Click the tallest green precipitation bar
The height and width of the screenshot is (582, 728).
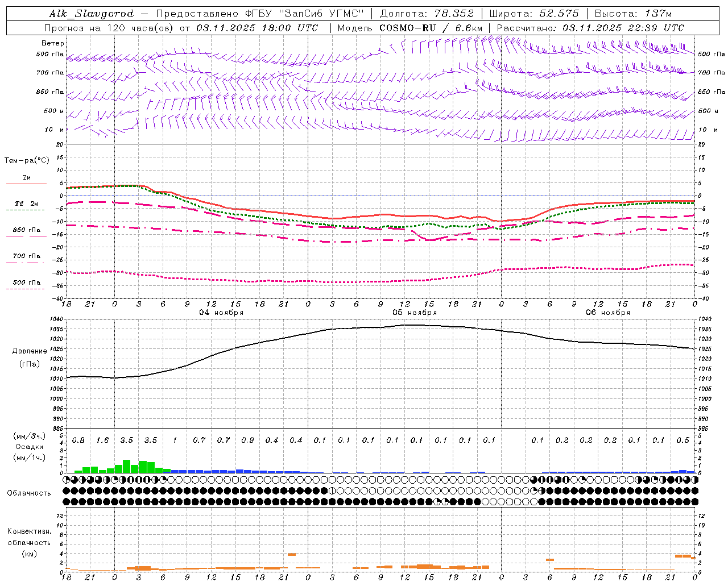coord(127,466)
